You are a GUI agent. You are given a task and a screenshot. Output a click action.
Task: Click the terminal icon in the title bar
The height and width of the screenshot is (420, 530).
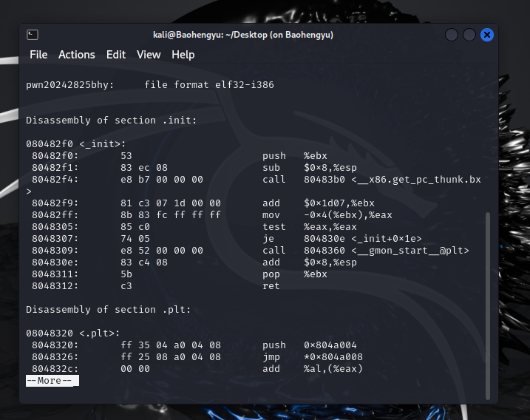click(33, 35)
